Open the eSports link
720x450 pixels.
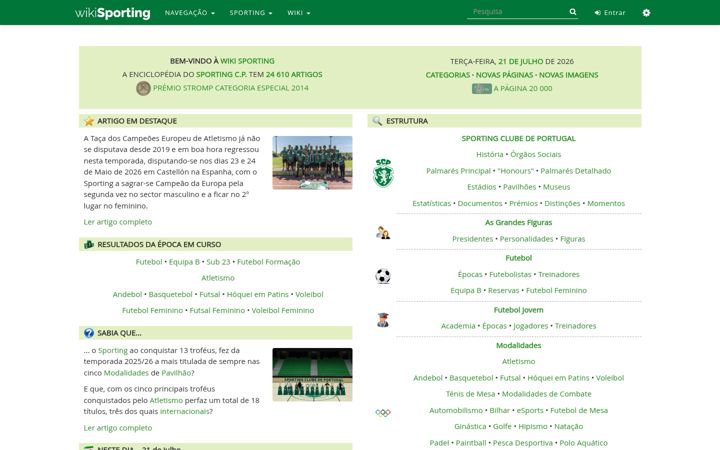pyautogui.click(x=530, y=411)
